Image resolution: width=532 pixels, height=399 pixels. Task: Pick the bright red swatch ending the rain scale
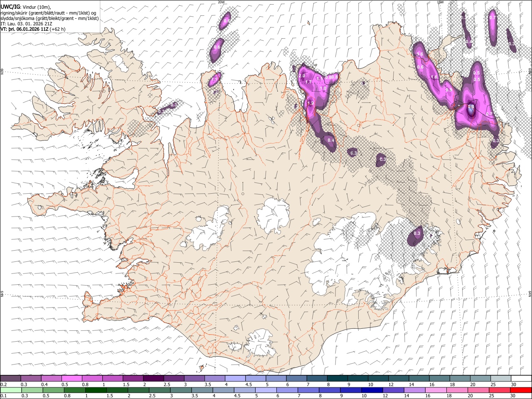[521, 390]
